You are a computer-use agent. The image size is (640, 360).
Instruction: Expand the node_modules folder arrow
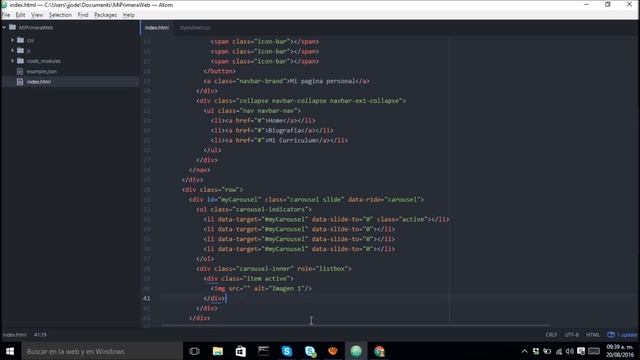(x=12, y=60)
